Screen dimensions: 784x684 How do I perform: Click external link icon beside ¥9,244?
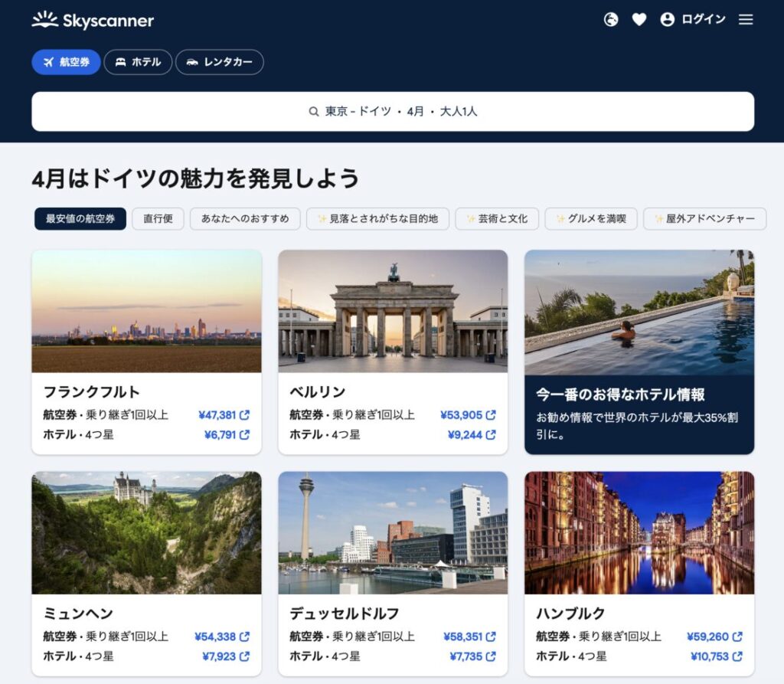[491, 434]
